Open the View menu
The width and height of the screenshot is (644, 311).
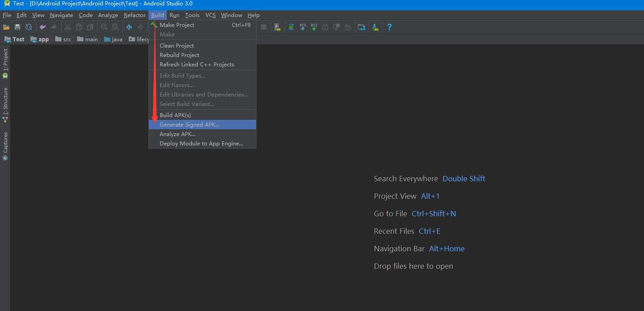tap(38, 15)
